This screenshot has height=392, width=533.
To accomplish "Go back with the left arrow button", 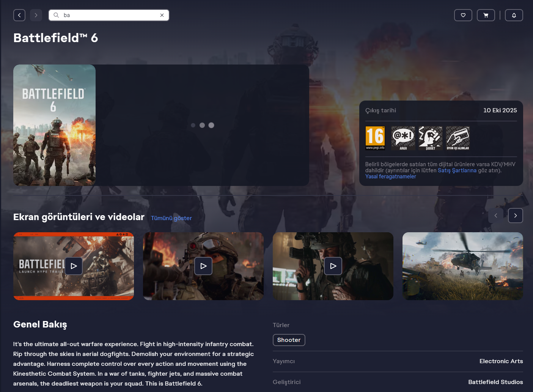I will point(19,15).
